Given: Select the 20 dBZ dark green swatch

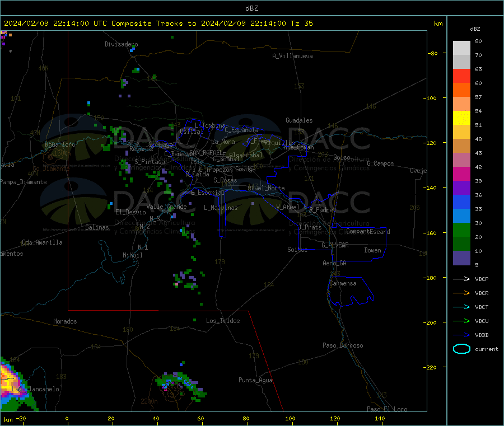Looking at the screenshot, I should tap(461, 244).
